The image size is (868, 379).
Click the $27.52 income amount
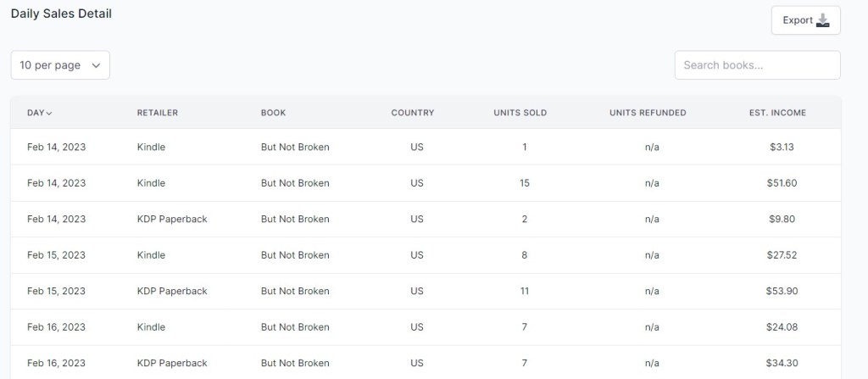[782, 255]
